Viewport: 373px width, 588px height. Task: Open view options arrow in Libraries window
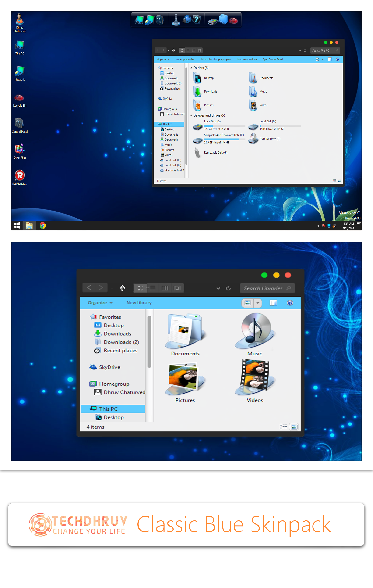[258, 303]
